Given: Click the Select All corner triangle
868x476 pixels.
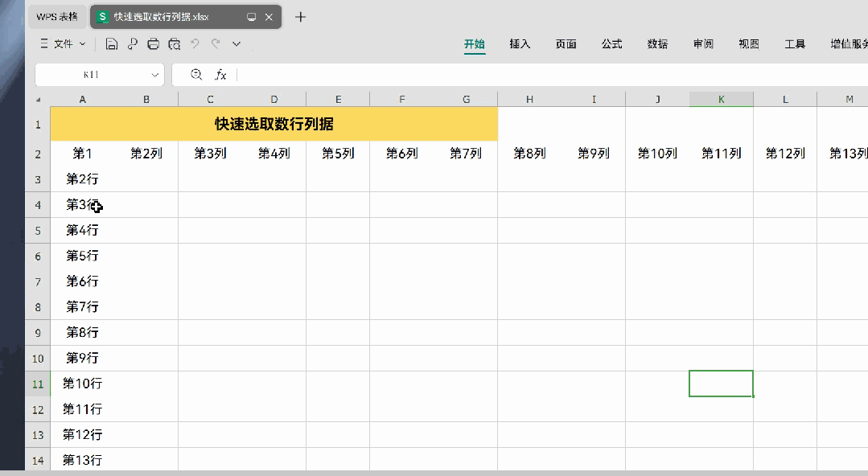Looking at the screenshot, I should 38,100.
